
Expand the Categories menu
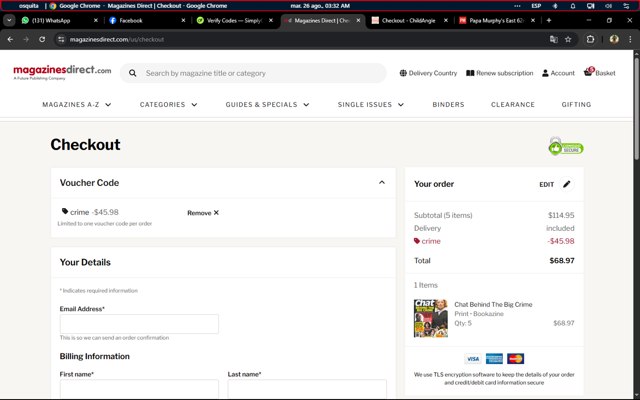pyautogui.click(x=169, y=104)
